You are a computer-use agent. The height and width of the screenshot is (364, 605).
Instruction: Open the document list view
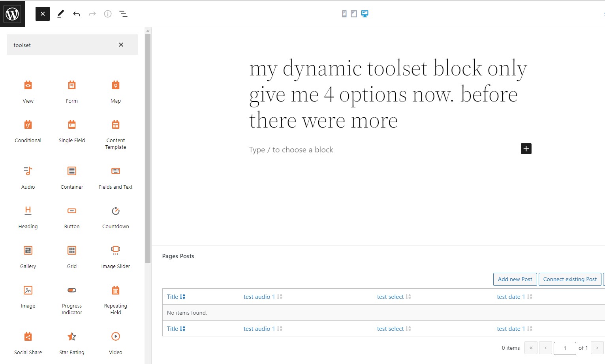123,14
